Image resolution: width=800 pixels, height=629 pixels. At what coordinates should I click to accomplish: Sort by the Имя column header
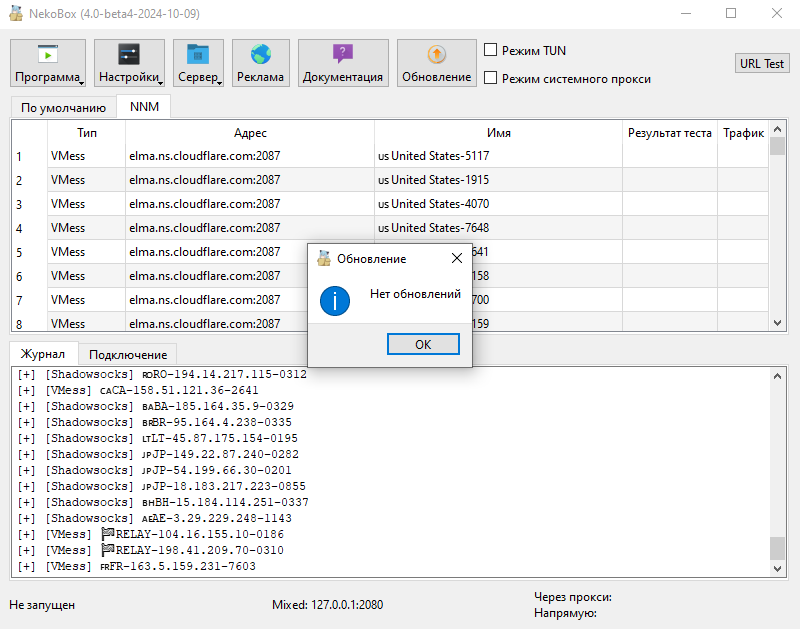[x=498, y=133]
